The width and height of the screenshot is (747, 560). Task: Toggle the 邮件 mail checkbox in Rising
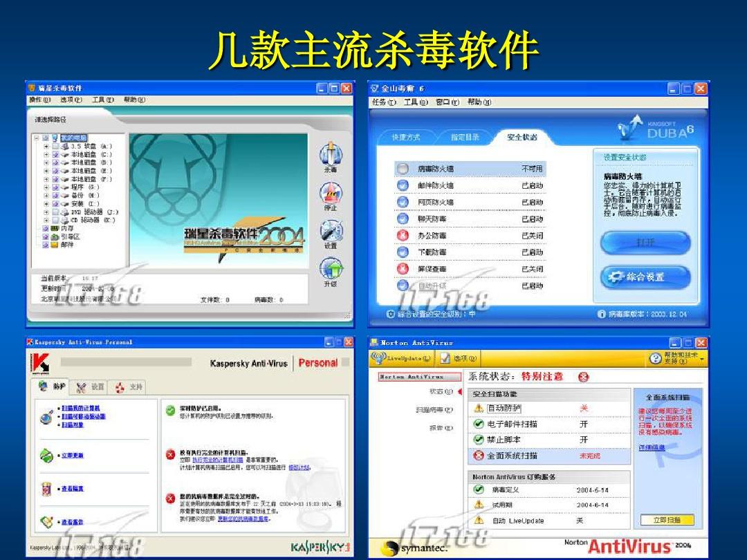point(46,245)
